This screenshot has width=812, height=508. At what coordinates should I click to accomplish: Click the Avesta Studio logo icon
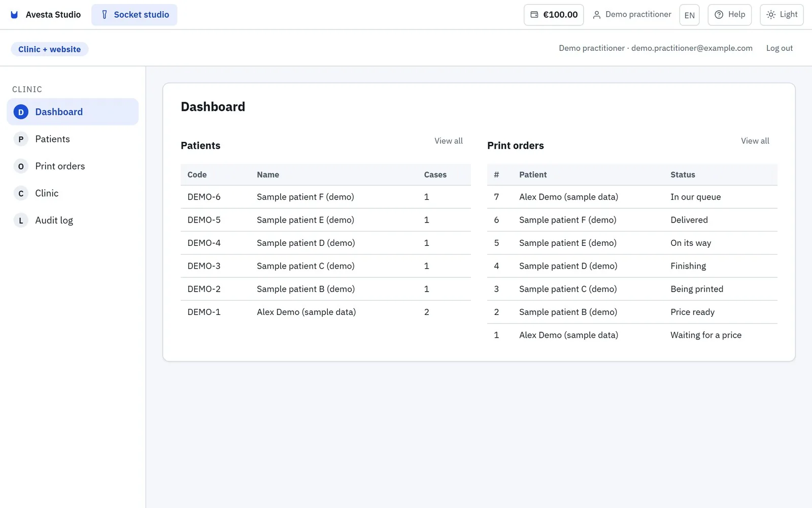tap(14, 15)
